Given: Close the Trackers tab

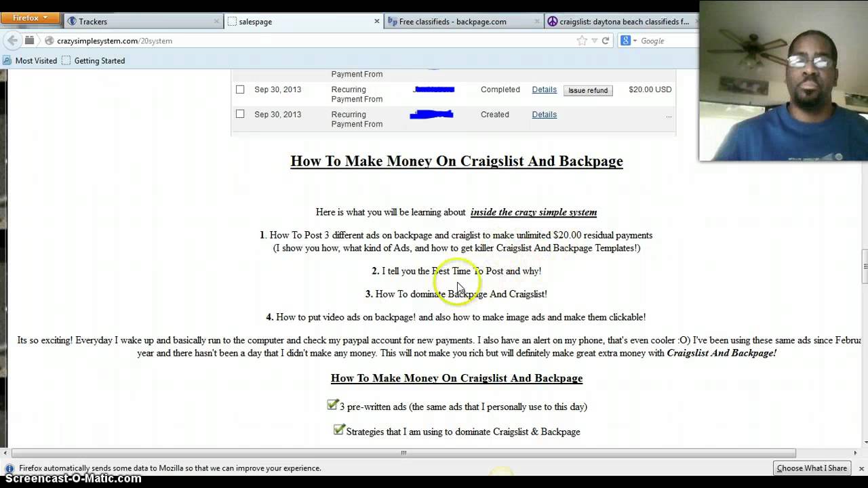Looking at the screenshot, I should (x=217, y=22).
